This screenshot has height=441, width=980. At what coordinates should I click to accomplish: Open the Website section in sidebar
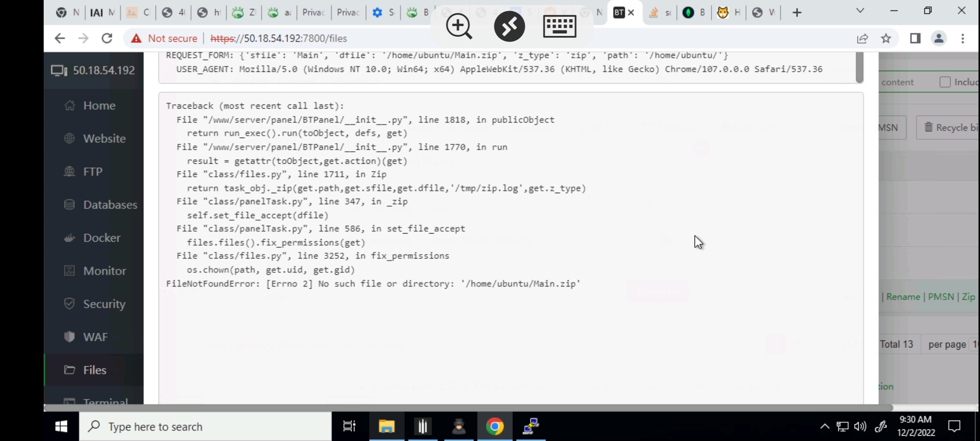coord(104,139)
